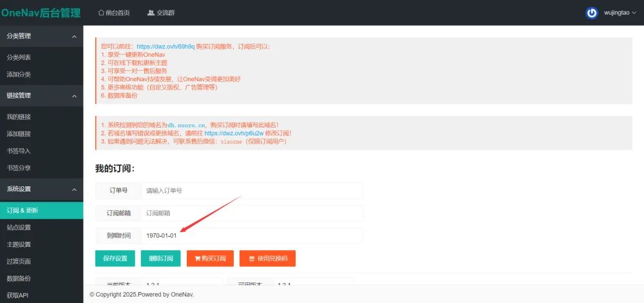Click the 使用兑换码 button
Viewport: 644px width, 303px height.
267,259
